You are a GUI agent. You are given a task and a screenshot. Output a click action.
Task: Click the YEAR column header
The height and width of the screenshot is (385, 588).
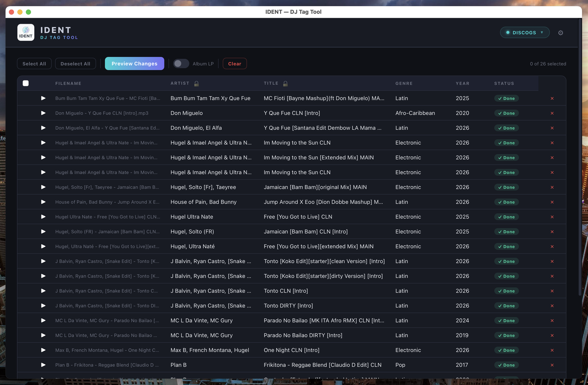(x=462, y=84)
